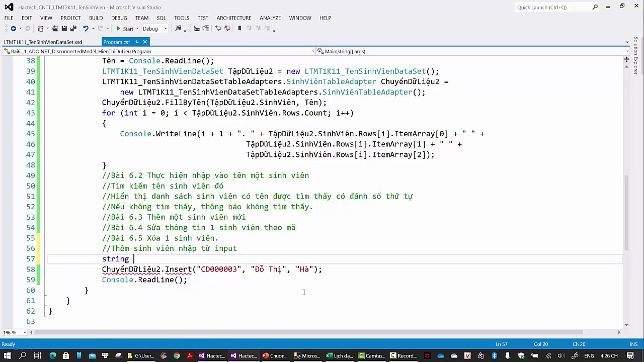Start debugging with the green Start button
The image size is (644, 362).
tap(124, 29)
